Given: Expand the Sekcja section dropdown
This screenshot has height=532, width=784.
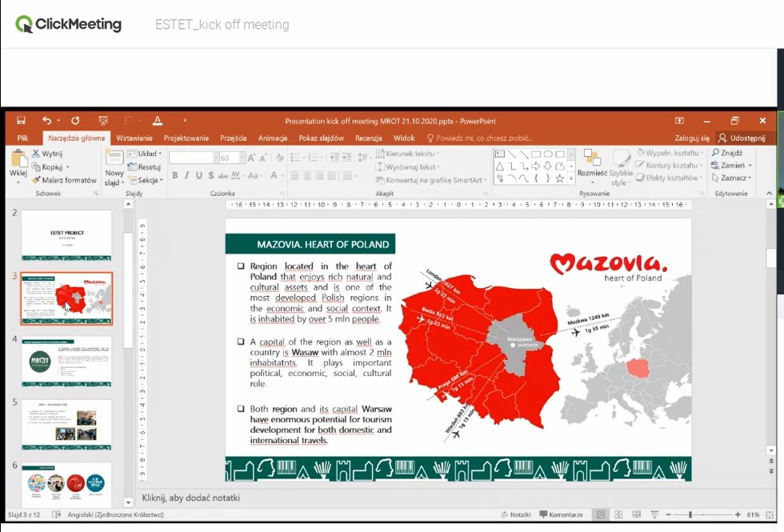Looking at the screenshot, I should coord(146,180).
